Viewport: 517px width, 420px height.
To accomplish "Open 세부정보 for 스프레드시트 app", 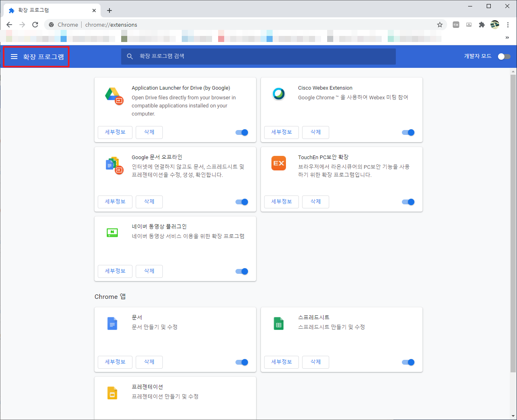I will click(x=282, y=362).
